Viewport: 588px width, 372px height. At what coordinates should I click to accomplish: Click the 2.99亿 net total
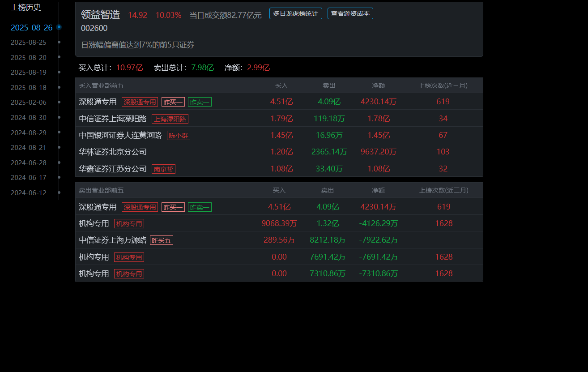[259, 68]
